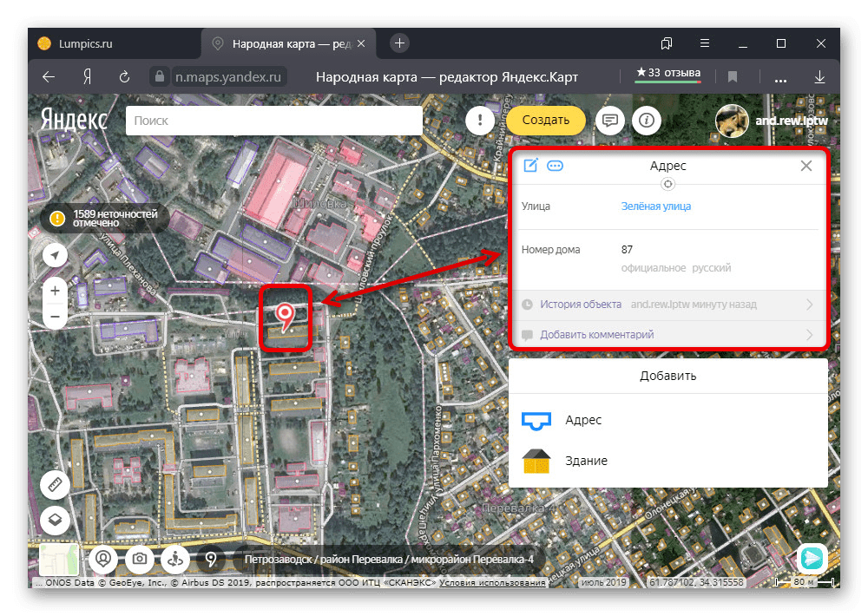The image size is (868, 616).
Task: Open the map layers button
Action: (56, 520)
